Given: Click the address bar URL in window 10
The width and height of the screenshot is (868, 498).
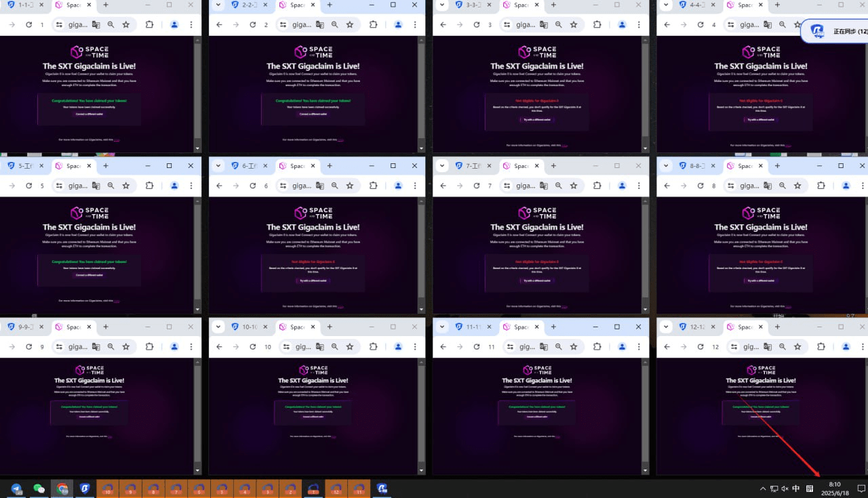Looking at the screenshot, I should [302, 347].
